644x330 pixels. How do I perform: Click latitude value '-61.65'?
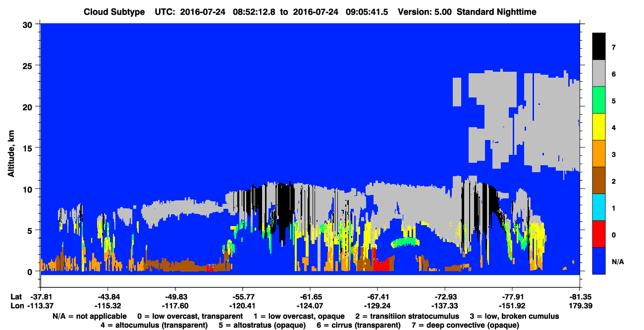point(310,297)
